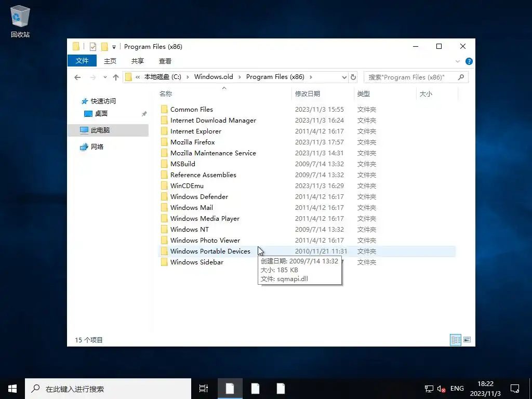Expand the ribbon using the chevron
The height and width of the screenshot is (399, 532).
coord(457,61)
